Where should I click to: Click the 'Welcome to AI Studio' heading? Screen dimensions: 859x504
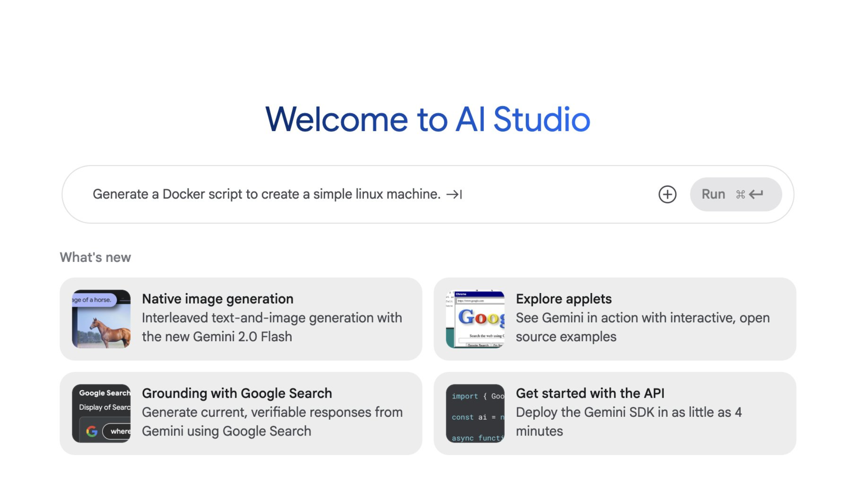[x=428, y=120]
